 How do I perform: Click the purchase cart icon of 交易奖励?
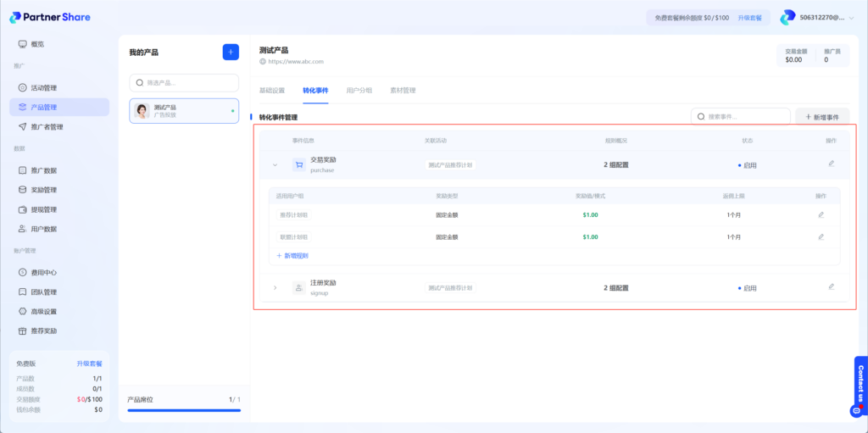pos(298,165)
